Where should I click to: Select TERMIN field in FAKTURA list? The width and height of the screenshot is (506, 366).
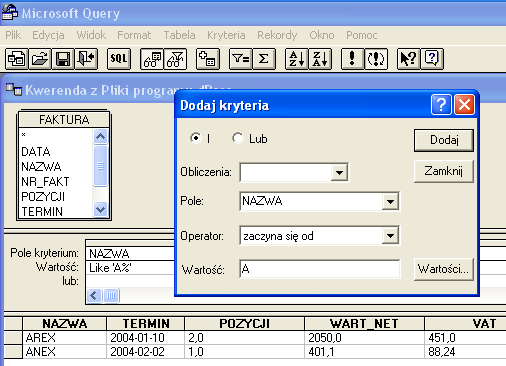55,211
